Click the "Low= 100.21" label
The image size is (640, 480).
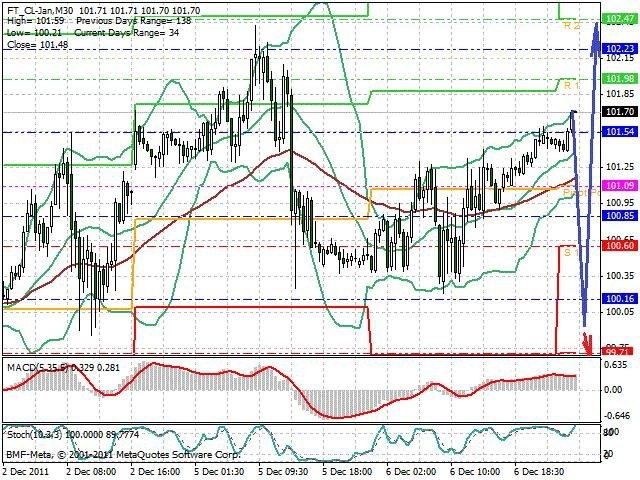tap(34, 33)
